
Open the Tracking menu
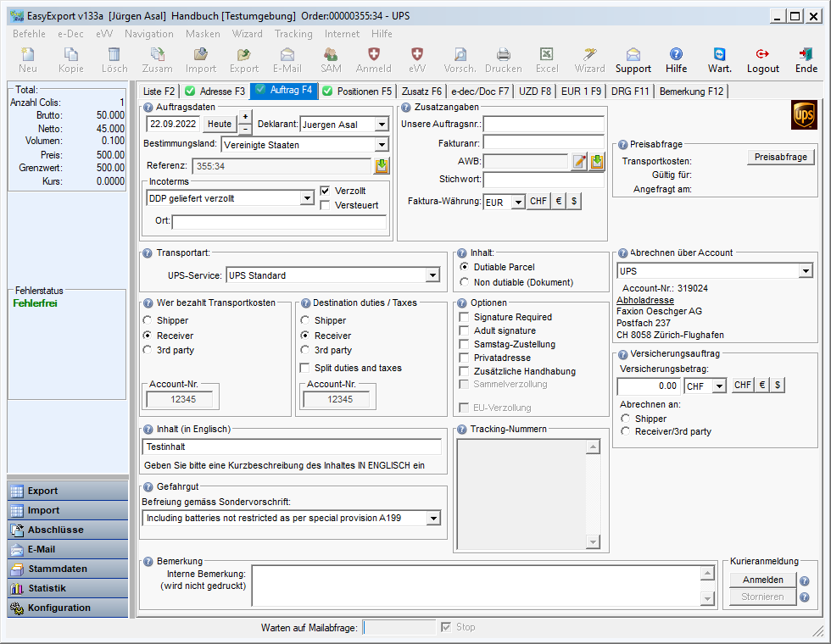pos(293,34)
